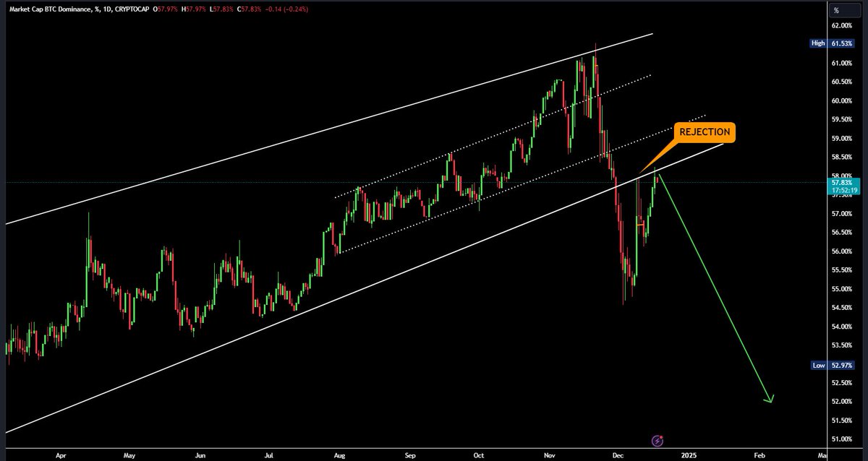Click the 52.00% price axis label
868x461 pixels.
[841, 402]
